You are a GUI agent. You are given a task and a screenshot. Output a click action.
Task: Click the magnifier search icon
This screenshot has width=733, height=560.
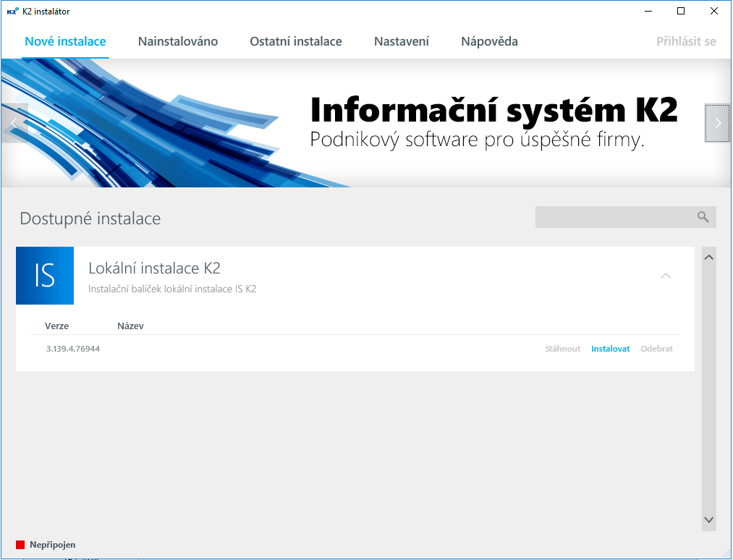tap(703, 217)
